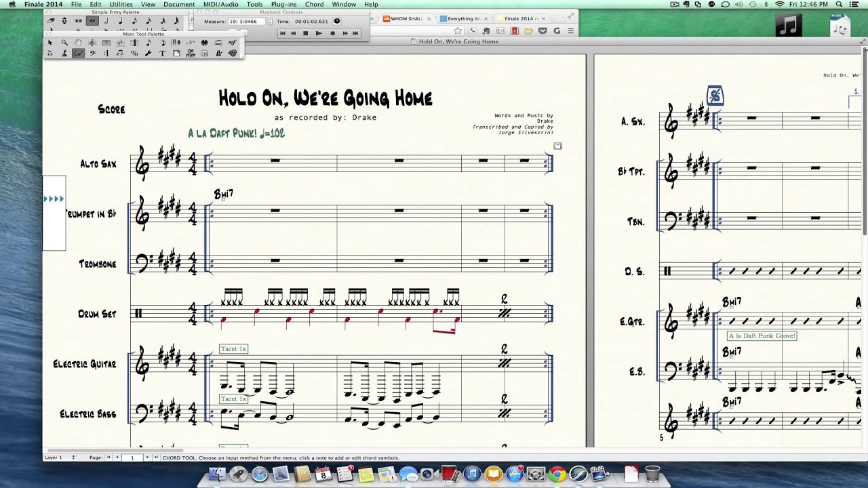
Task: Switch to the WHOM SHALL browser tab
Action: click(407, 18)
